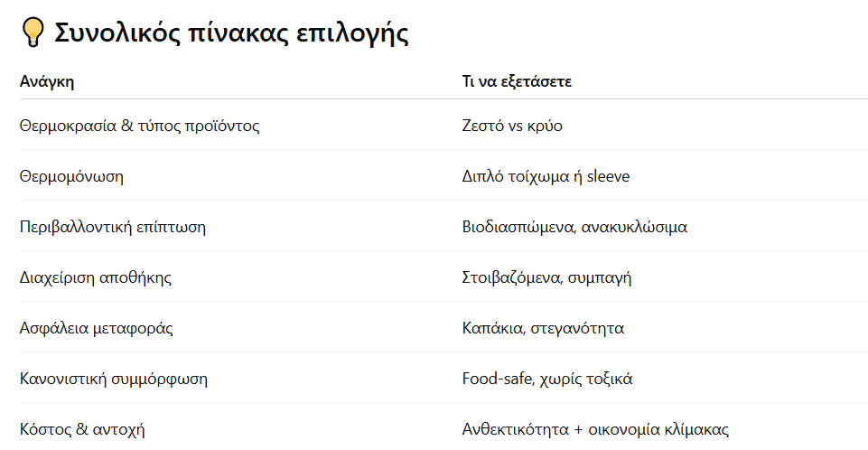Select the Κανονιστική συμμόρφωση cell
868x450 pixels.
pyautogui.click(x=114, y=380)
